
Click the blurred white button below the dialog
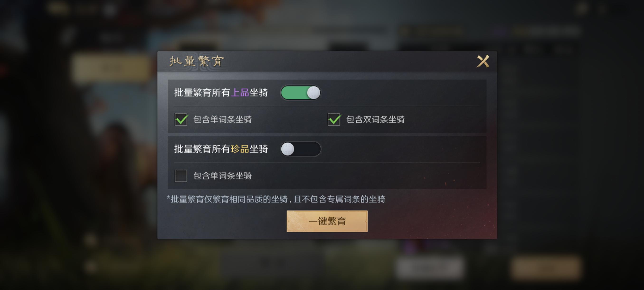coord(430,268)
